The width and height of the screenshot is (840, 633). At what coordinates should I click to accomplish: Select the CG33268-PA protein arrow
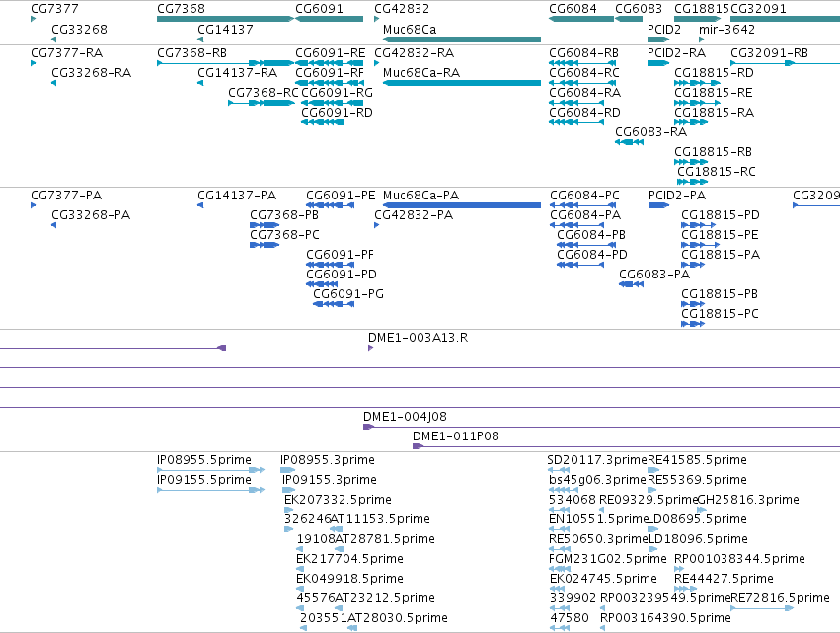53,225
